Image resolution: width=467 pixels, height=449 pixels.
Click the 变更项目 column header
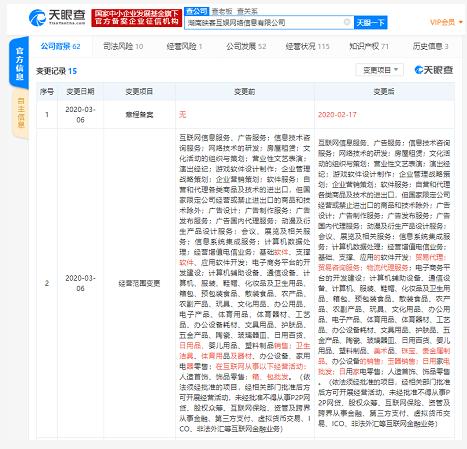coord(139,91)
